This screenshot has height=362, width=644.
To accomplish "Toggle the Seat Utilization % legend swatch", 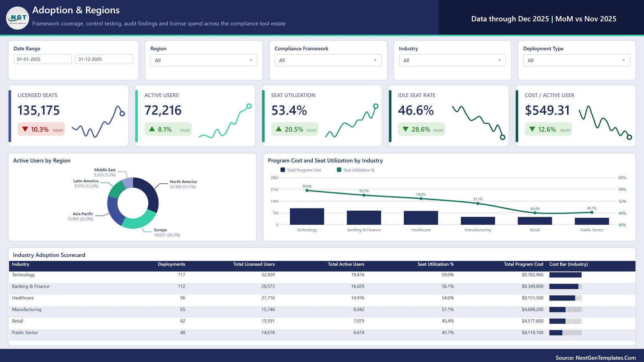I will (339, 170).
